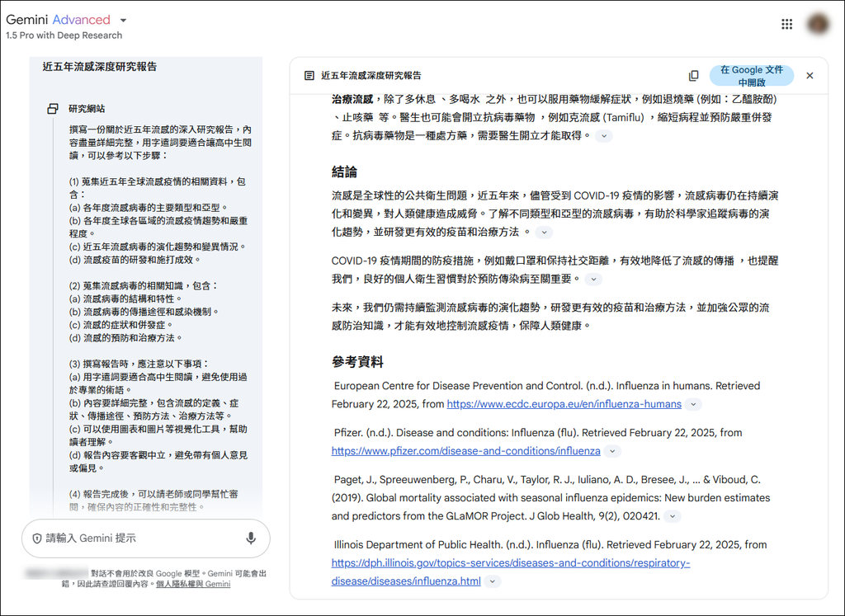Image resolution: width=845 pixels, height=616 pixels.
Task: Click line (c) 流感的症狀和併發症
Action: click(121, 325)
